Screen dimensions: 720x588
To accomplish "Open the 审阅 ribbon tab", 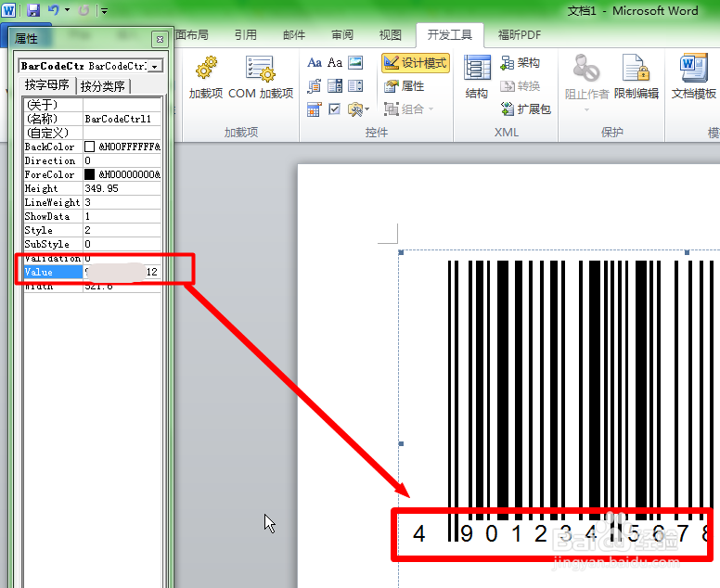I will tap(342, 35).
